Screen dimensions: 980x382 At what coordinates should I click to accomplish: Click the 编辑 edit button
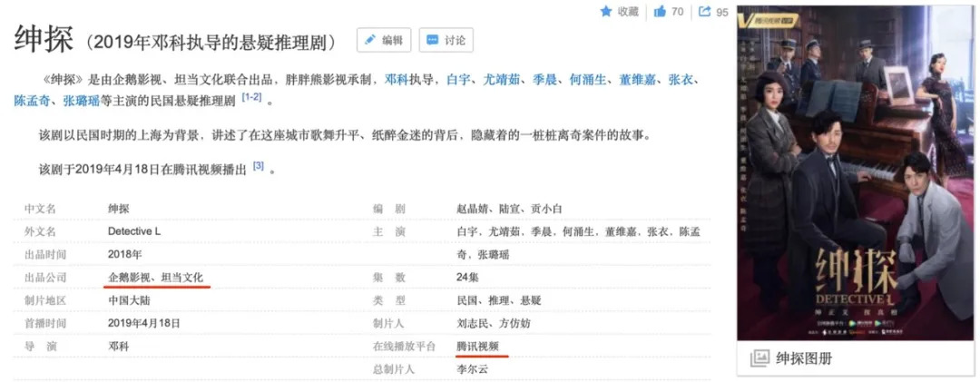(x=384, y=40)
